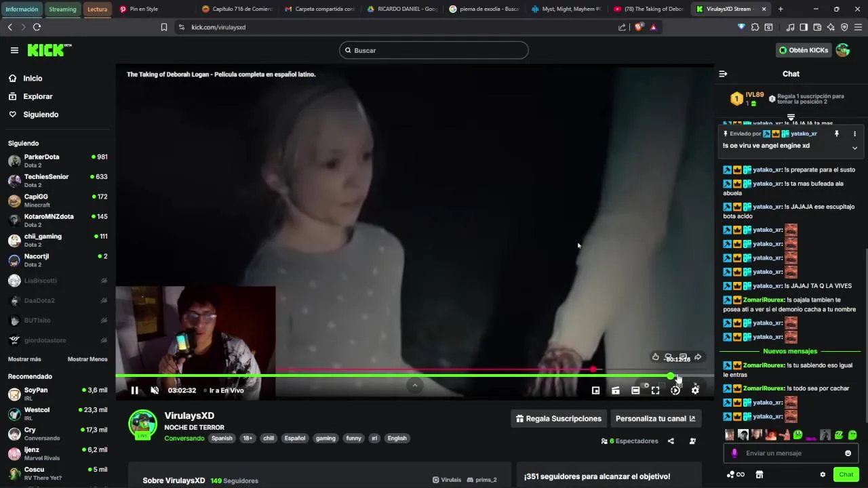This screenshot has height=488, width=868.
Task: Toggle theater mode in the player
Action: point(635,390)
